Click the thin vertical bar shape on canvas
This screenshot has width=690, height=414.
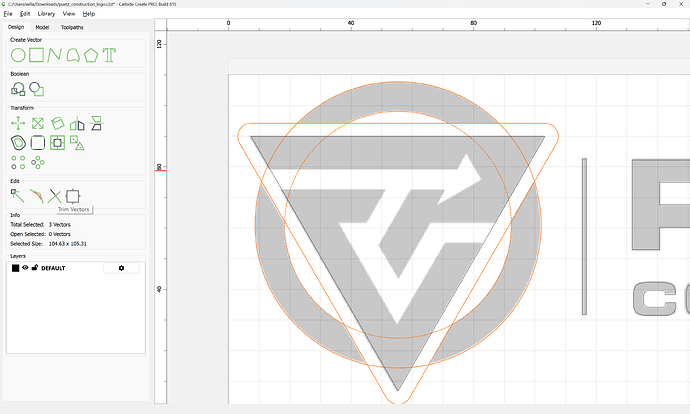[x=584, y=237]
